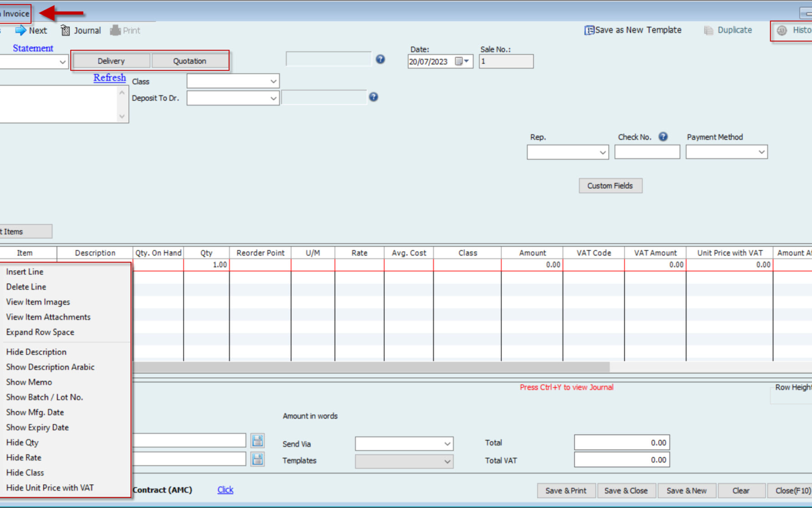
Task: Click the Unit Price with VAT header
Action: click(x=730, y=253)
